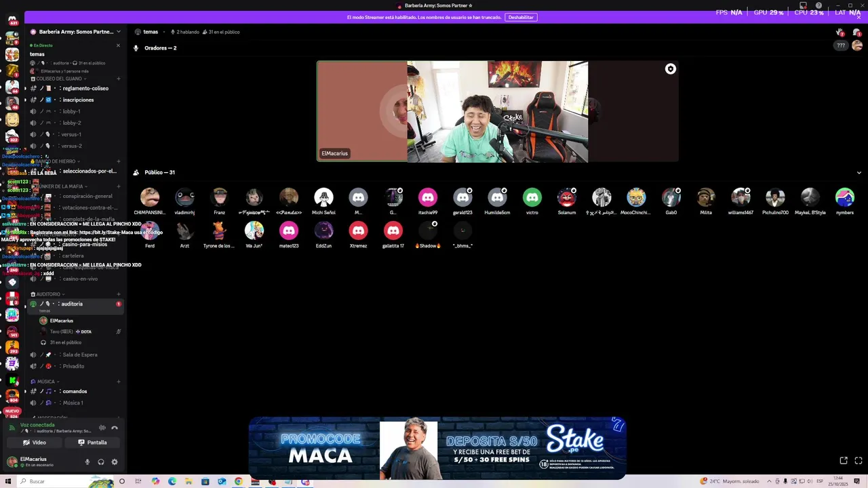The image size is (868, 488).
Task: Join the versus-2 voice channel
Action: [x=75, y=146]
